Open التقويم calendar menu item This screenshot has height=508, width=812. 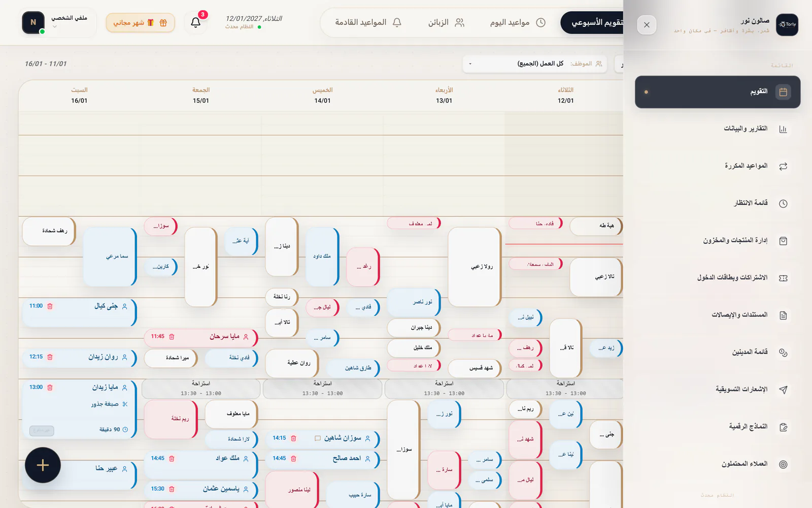point(717,92)
